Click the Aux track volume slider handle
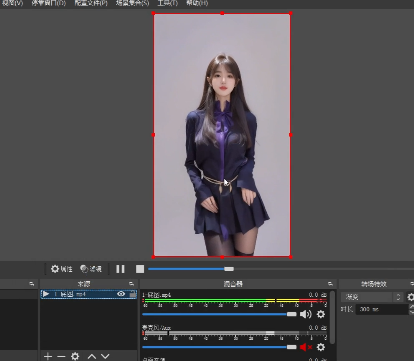This screenshot has height=361, width=414. point(291,347)
